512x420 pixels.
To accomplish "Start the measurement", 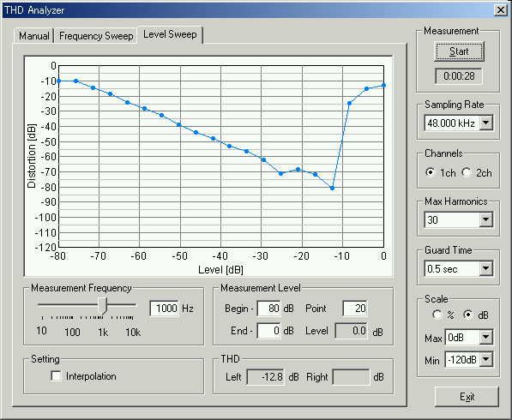I will point(459,51).
